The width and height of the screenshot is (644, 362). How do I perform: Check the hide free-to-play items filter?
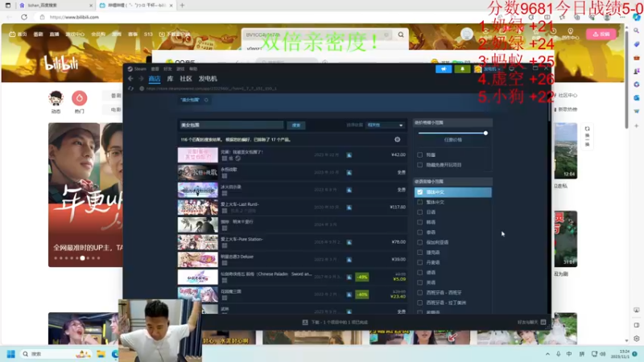pos(419,165)
